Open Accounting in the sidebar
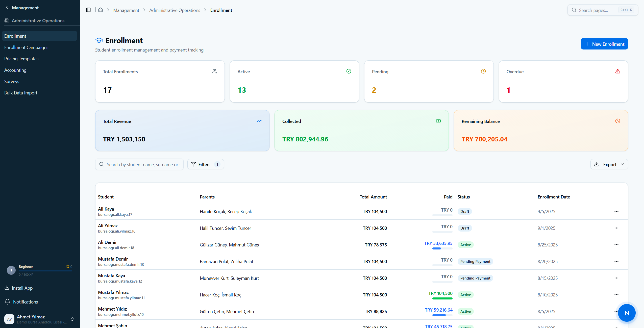This screenshot has width=644, height=328. coord(39,70)
